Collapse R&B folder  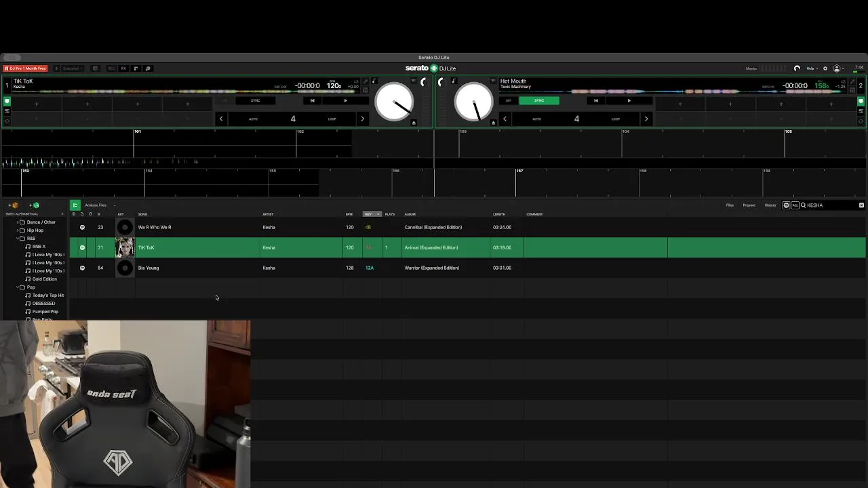pyautogui.click(x=18, y=239)
